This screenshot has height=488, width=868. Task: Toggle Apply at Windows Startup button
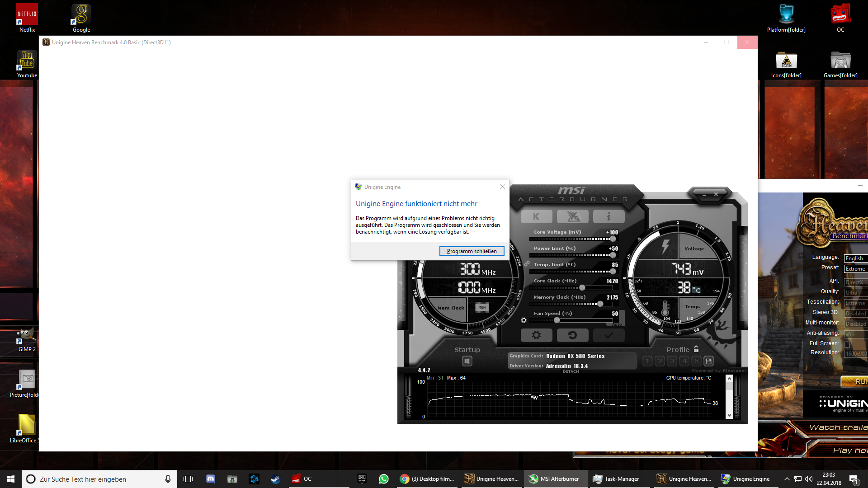click(467, 361)
